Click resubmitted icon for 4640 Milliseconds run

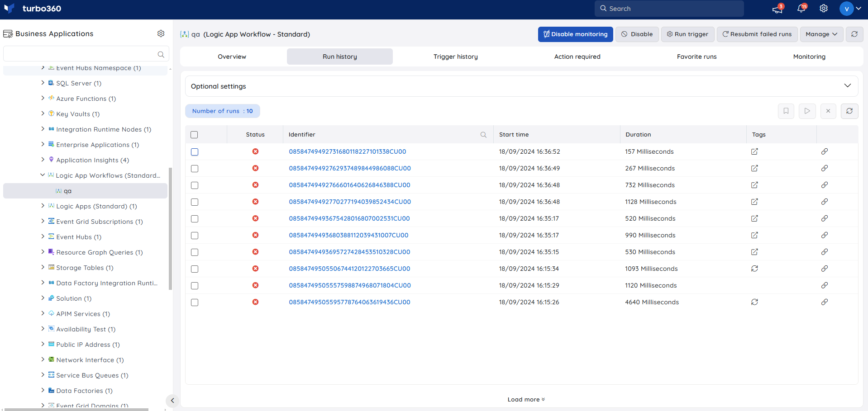(754, 302)
